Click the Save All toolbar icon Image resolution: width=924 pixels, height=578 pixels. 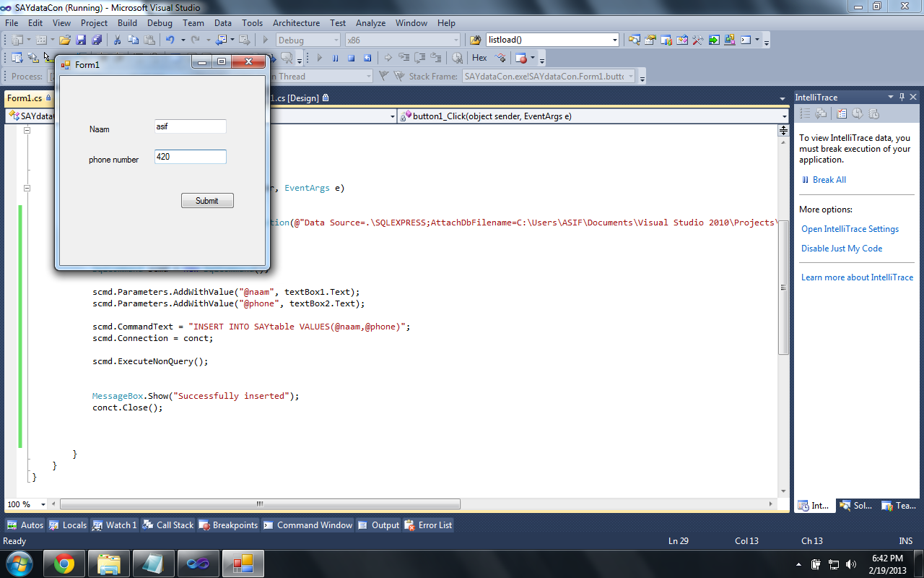click(96, 40)
